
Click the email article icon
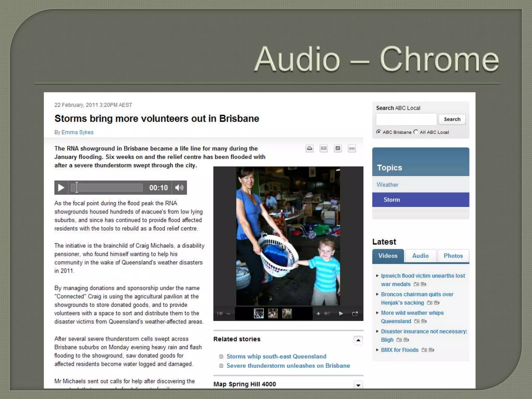(x=323, y=148)
